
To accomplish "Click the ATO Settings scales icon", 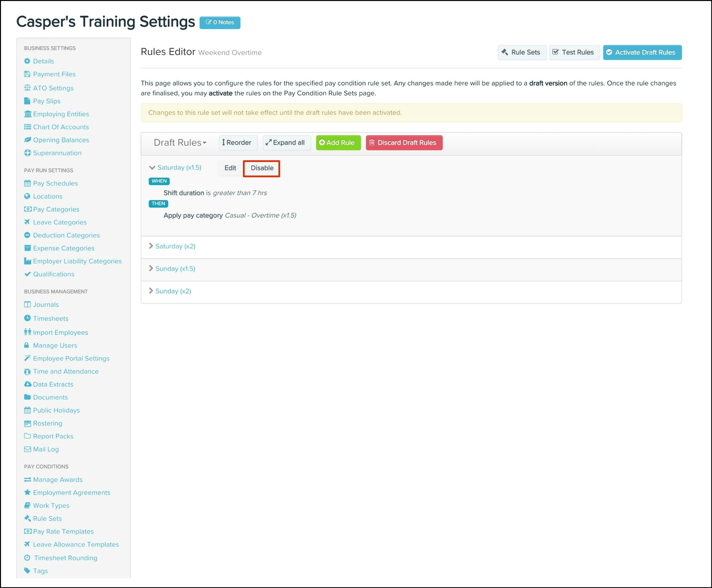I will pos(27,88).
